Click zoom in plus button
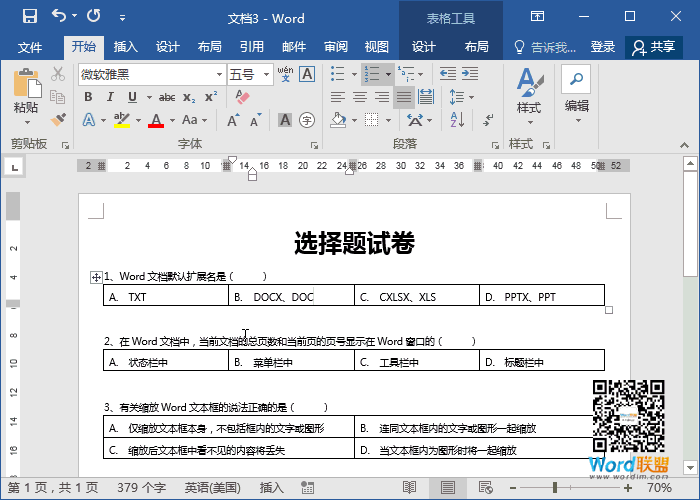The height and width of the screenshot is (500, 700). pyautogui.click(x=628, y=488)
